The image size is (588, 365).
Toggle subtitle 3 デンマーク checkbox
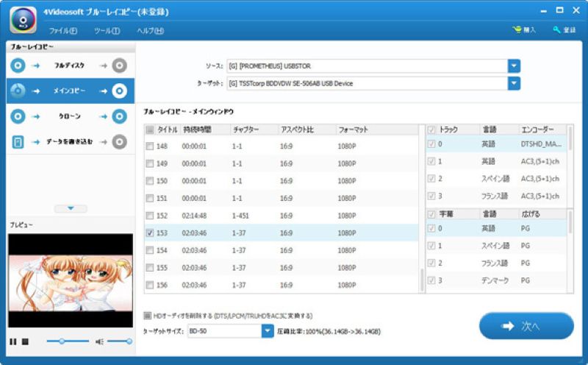(431, 280)
